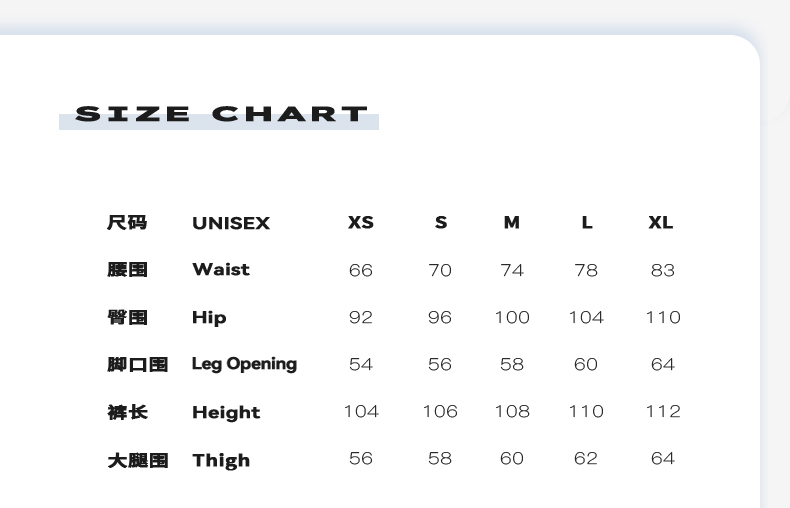790x508 pixels.
Task: Select the XS size column header
Action: click(361, 222)
